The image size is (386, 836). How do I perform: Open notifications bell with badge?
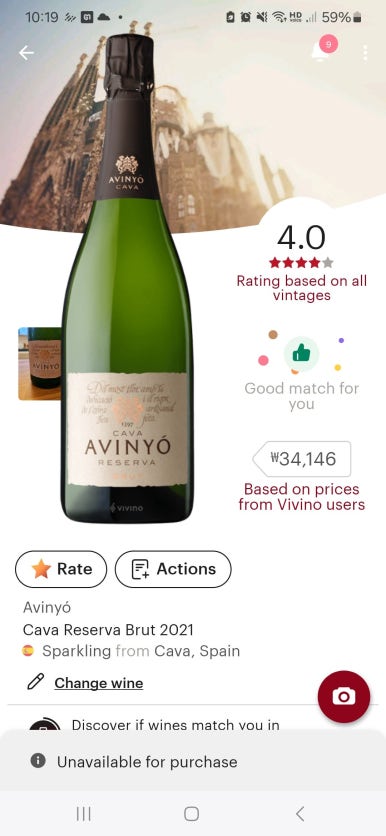323,50
